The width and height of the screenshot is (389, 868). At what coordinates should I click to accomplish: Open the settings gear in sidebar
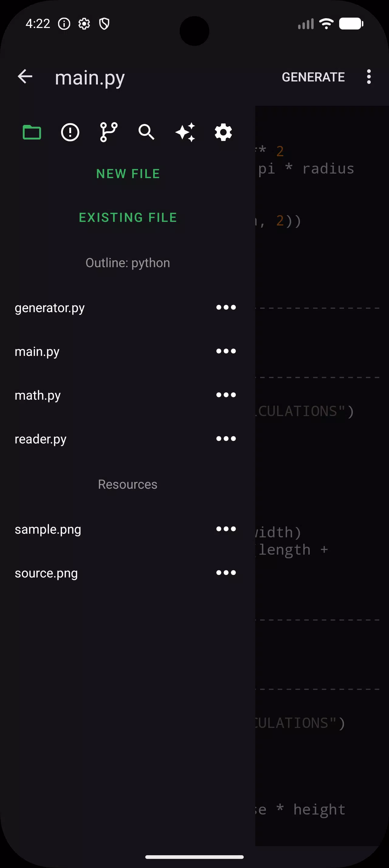click(x=223, y=132)
